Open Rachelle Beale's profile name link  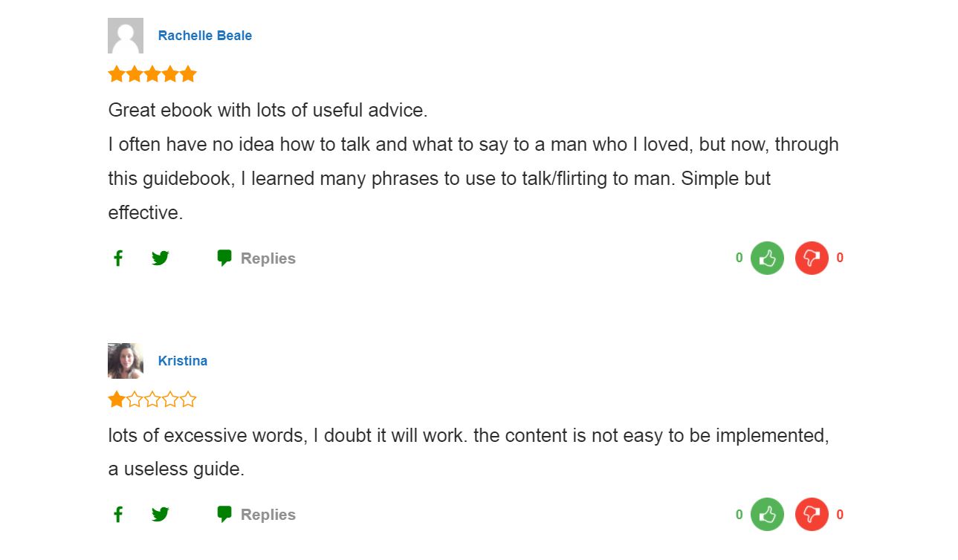click(204, 36)
